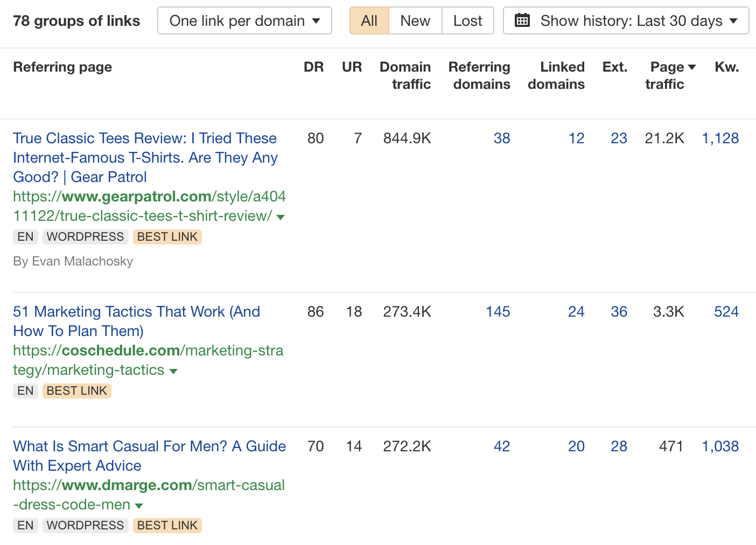Switch to the New links tab
This screenshot has width=756, height=545.
[415, 20]
